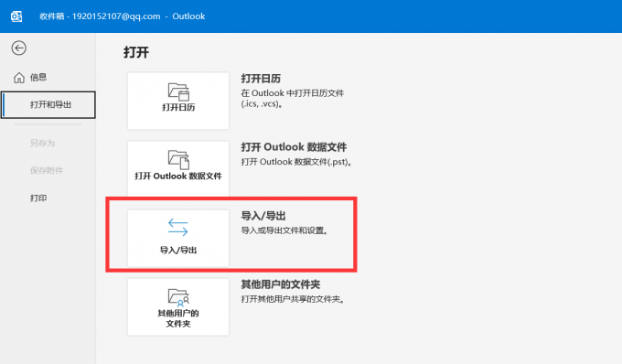Choose 保存附件 in the sidebar
The width and height of the screenshot is (622, 364).
tap(47, 170)
